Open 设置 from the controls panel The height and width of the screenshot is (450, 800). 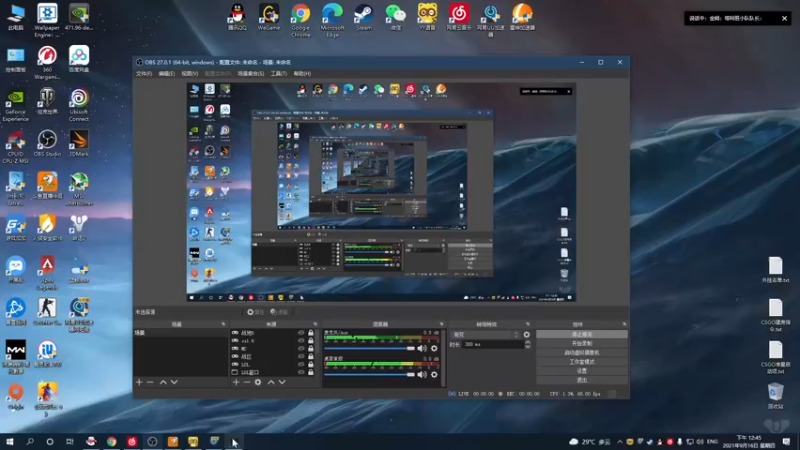point(582,371)
